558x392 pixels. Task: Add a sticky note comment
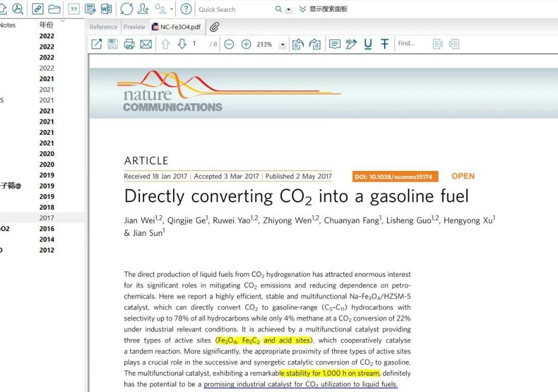tap(334, 44)
